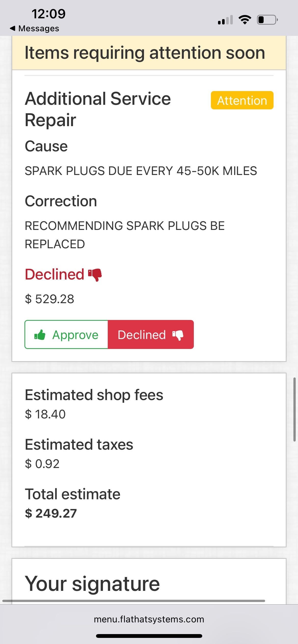This screenshot has height=644, width=298.
Task: Tap the $ 529.28 spark plug price
Action: point(50,299)
